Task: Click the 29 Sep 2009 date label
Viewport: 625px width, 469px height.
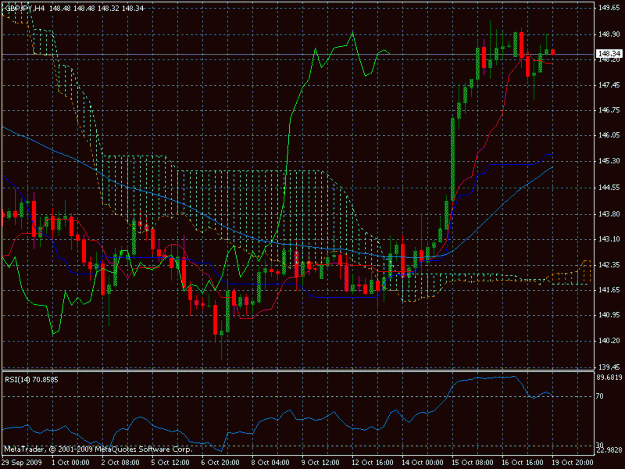Action: (x=22, y=463)
